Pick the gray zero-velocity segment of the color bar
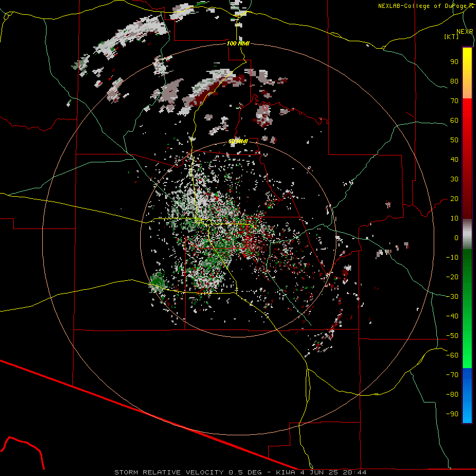Screen dimensions: 476x476 point(467,234)
